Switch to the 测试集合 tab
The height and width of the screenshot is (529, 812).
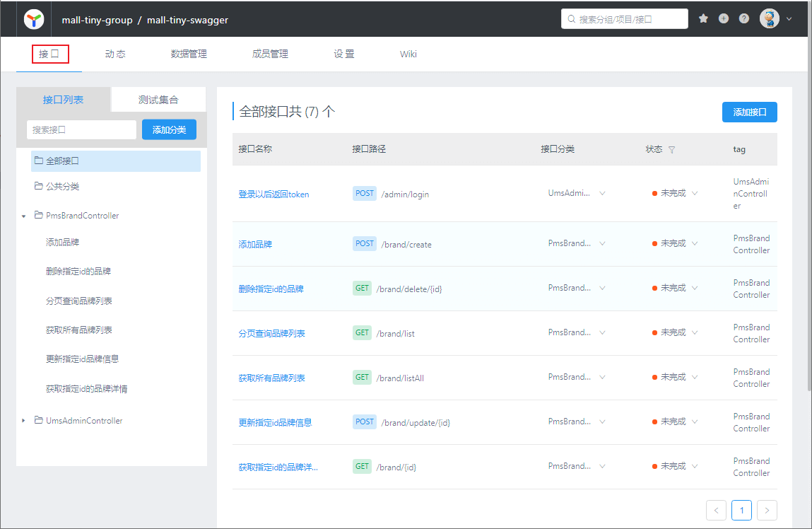[x=158, y=100]
